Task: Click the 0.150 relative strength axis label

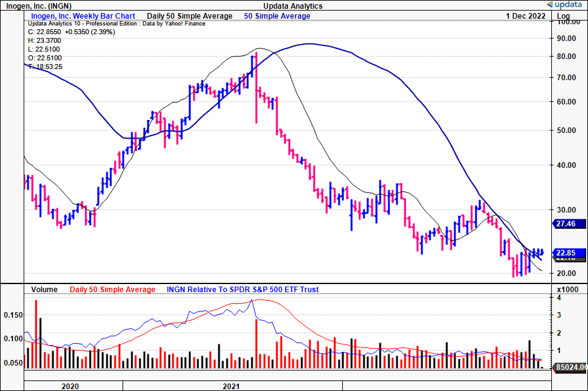Action: (x=14, y=315)
